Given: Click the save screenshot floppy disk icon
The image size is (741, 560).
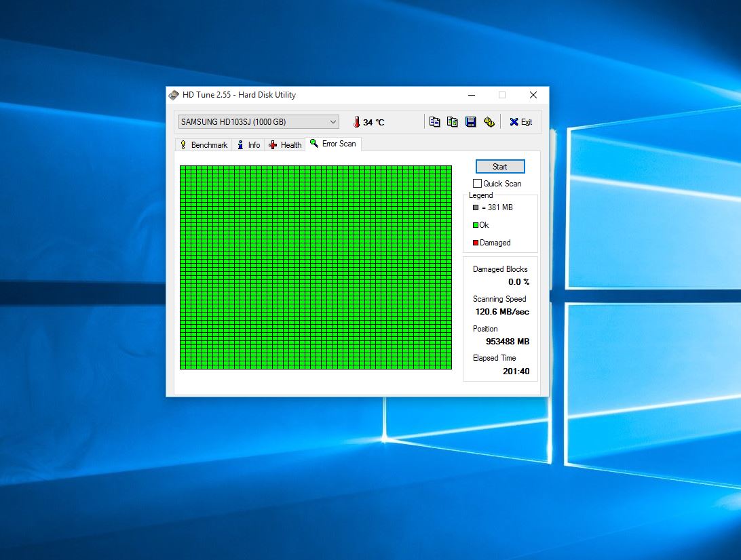Looking at the screenshot, I should pyautogui.click(x=471, y=122).
